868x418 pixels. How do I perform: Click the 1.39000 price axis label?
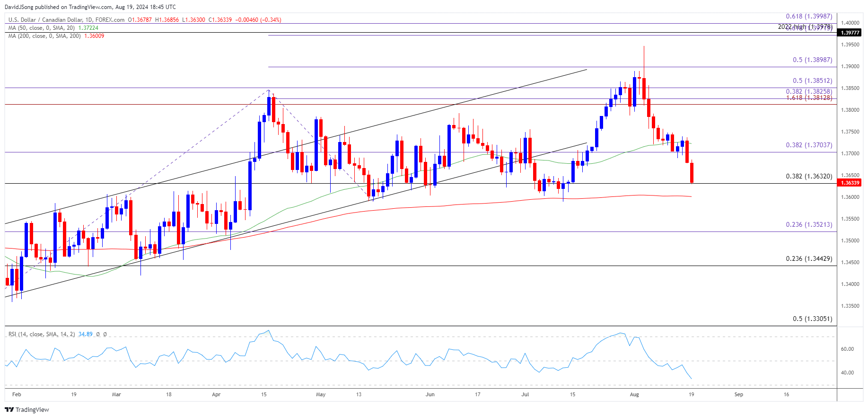(x=850, y=66)
